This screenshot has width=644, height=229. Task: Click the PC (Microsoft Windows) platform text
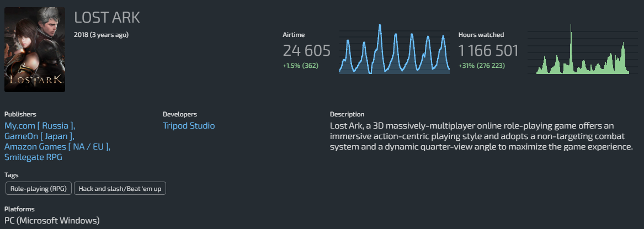click(x=52, y=221)
